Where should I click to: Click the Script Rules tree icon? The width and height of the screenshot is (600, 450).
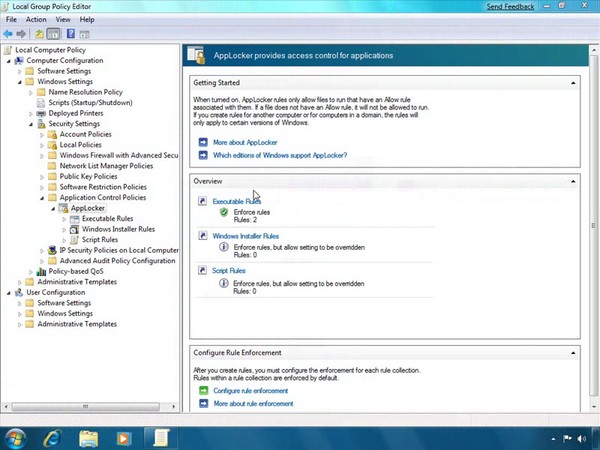(x=75, y=240)
